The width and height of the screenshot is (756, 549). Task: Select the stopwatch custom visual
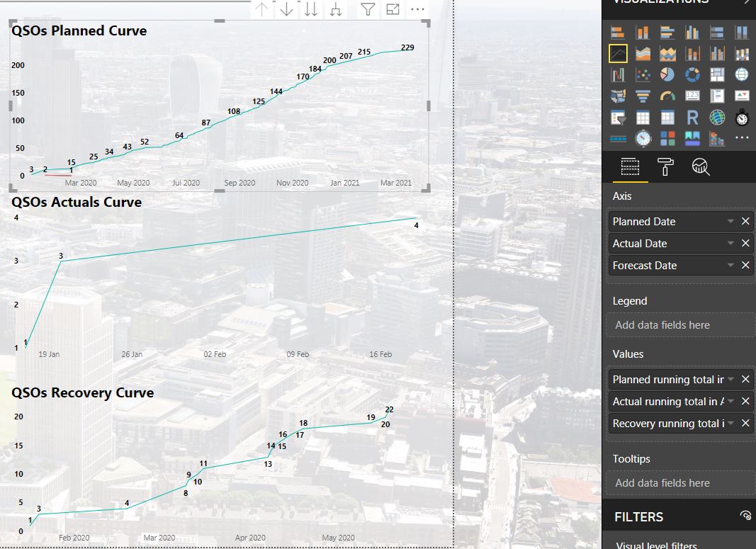click(x=742, y=117)
